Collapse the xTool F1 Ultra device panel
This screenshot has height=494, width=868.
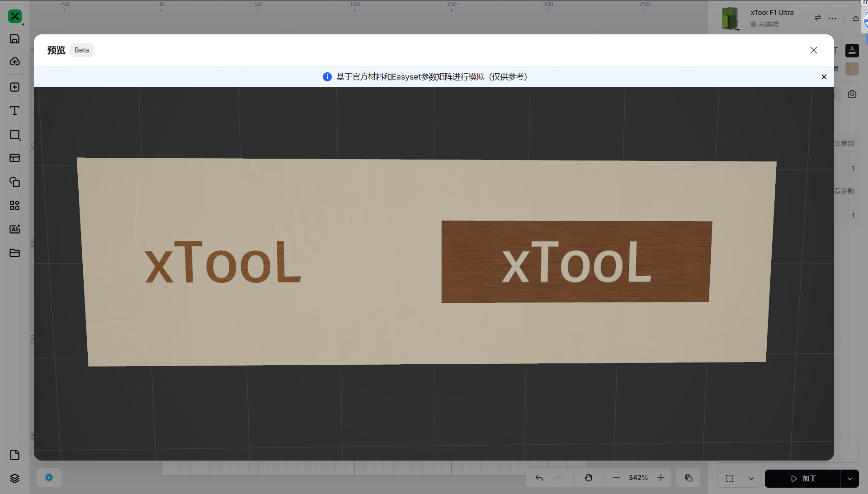coord(855,19)
